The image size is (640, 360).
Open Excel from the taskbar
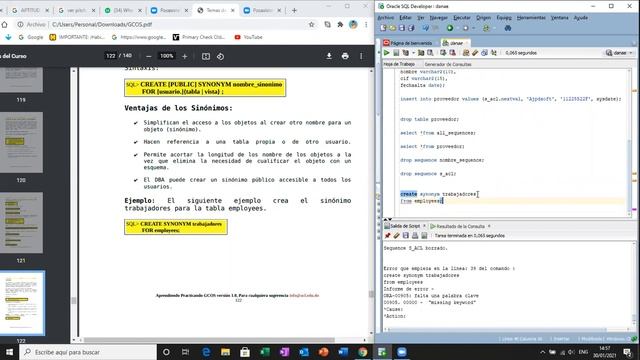(265, 352)
